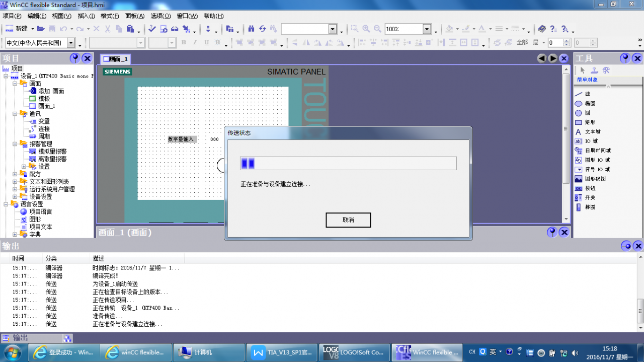Click output row 编译完成!
644x362 pixels.
tap(106, 276)
